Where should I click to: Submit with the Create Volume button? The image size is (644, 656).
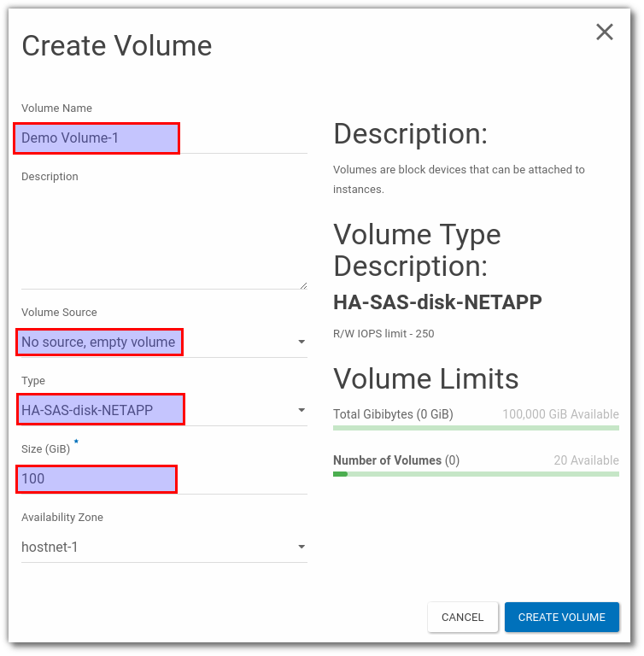561,617
